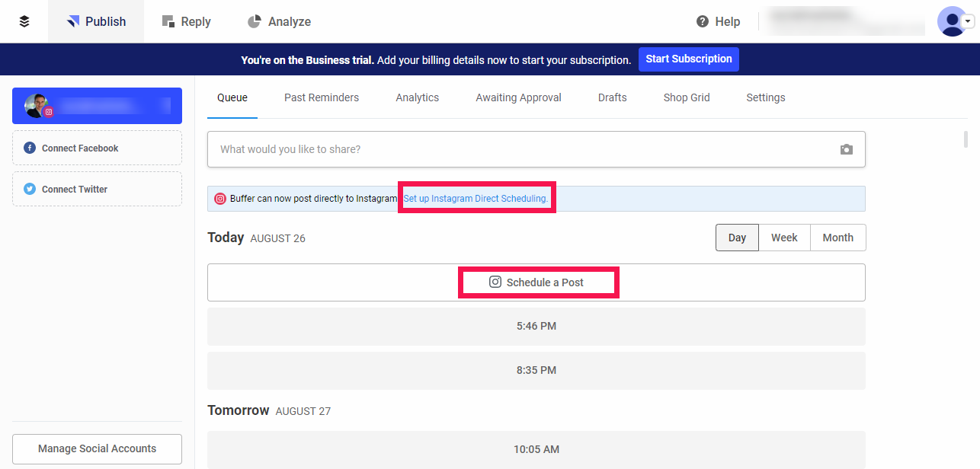Open the Drafts tab

pyautogui.click(x=612, y=97)
